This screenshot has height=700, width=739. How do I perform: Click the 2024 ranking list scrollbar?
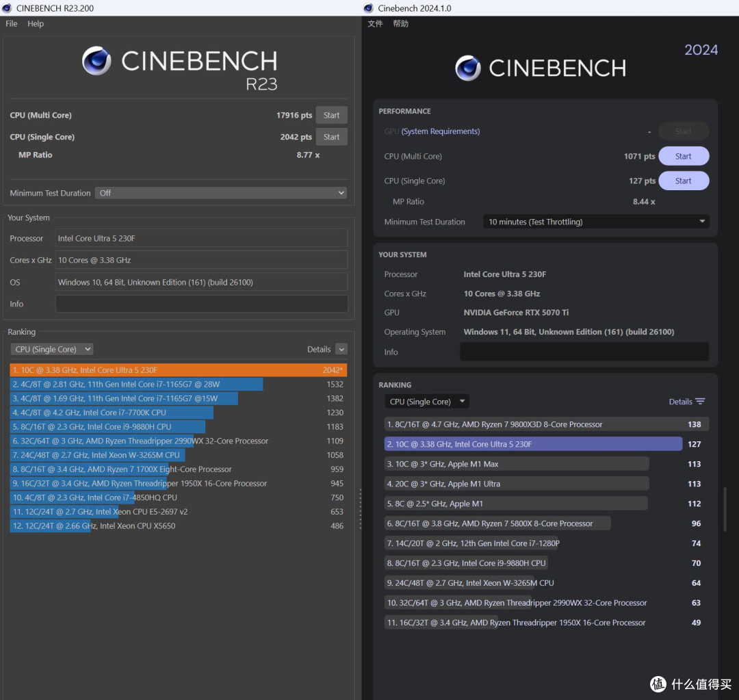click(725, 509)
